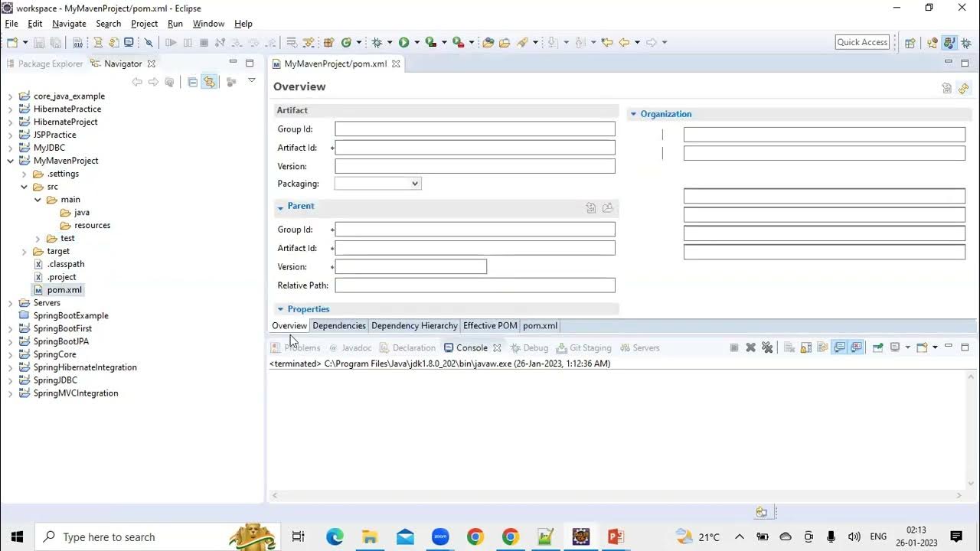This screenshot has height=551, width=980.
Task: Open the Navigator View Menu triangle
Action: click(251, 81)
